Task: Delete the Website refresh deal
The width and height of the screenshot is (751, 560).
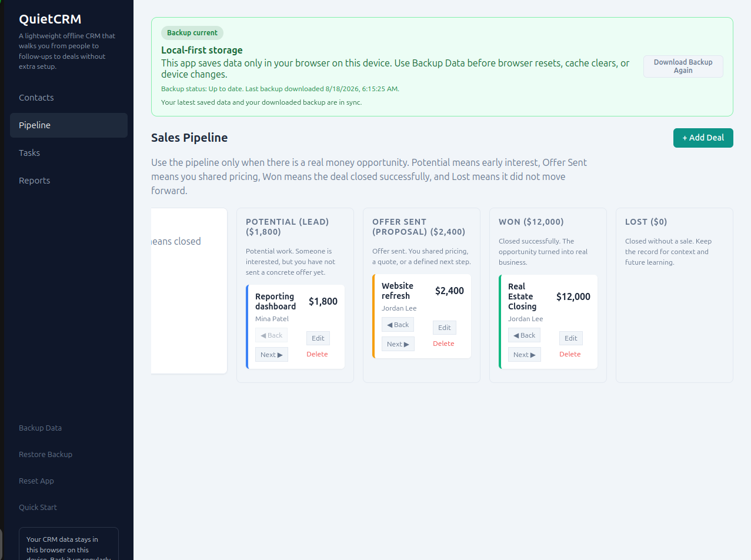Action: point(443,344)
